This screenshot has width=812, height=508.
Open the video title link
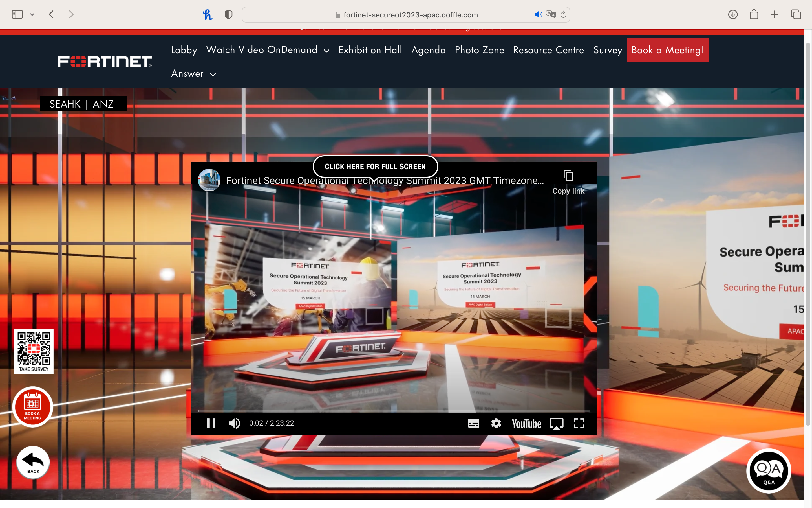pos(385,180)
